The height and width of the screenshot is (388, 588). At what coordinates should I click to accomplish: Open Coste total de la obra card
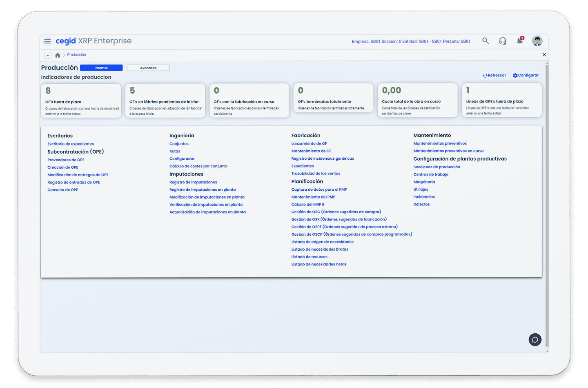click(x=417, y=100)
